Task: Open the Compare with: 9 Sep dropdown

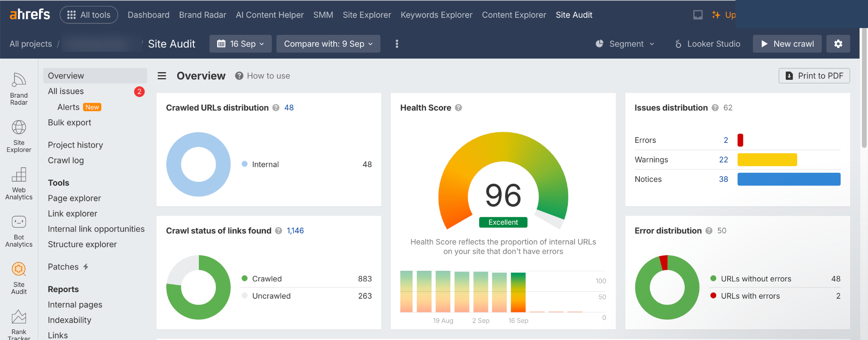Action: point(328,44)
